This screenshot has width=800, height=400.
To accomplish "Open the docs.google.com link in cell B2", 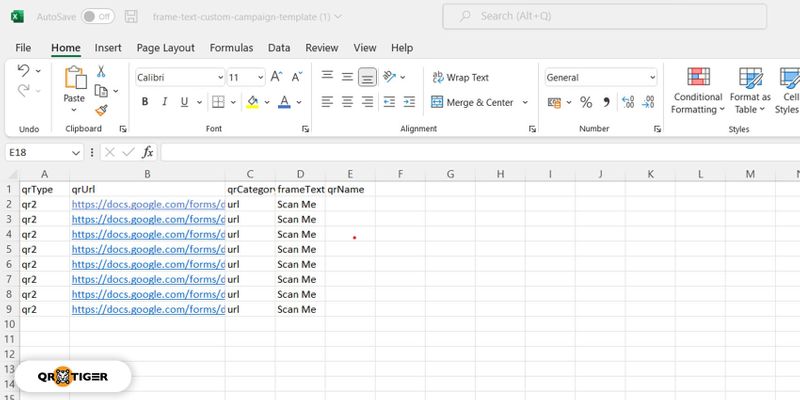I will point(147,204).
